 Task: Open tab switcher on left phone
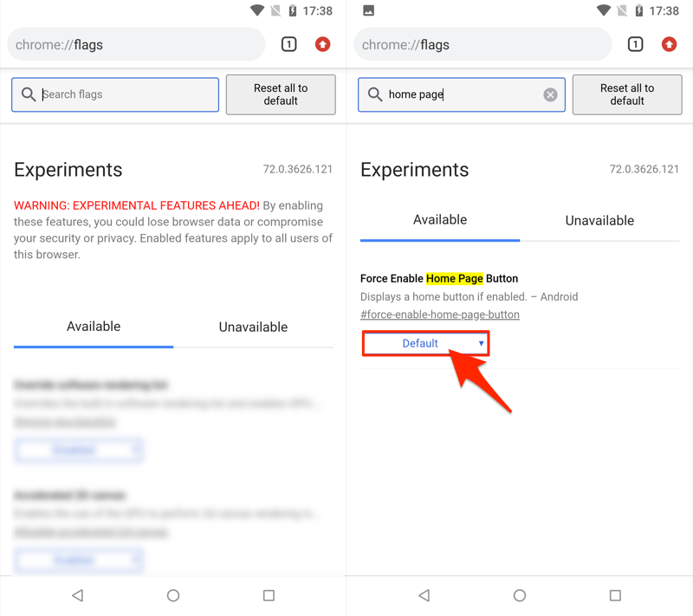(289, 44)
